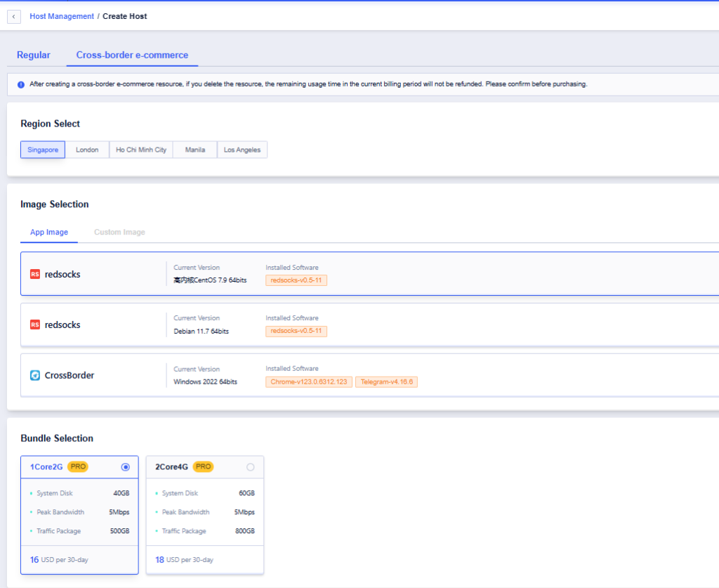Click the CrossBorder image icon
The height and width of the screenshot is (588, 719).
[x=35, y=375]
